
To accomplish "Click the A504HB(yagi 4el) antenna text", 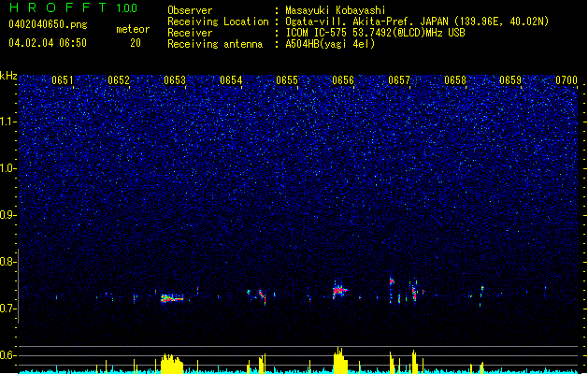I will click(330, 44).
